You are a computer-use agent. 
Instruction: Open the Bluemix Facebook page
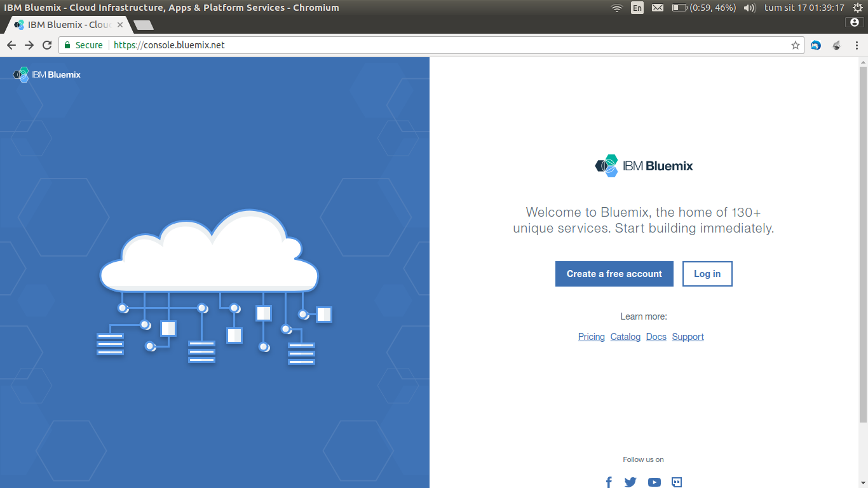click(609, 482)
